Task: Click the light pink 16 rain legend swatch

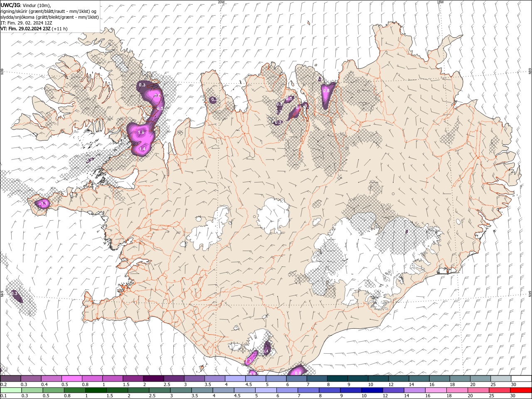Action: click(435, 390)
